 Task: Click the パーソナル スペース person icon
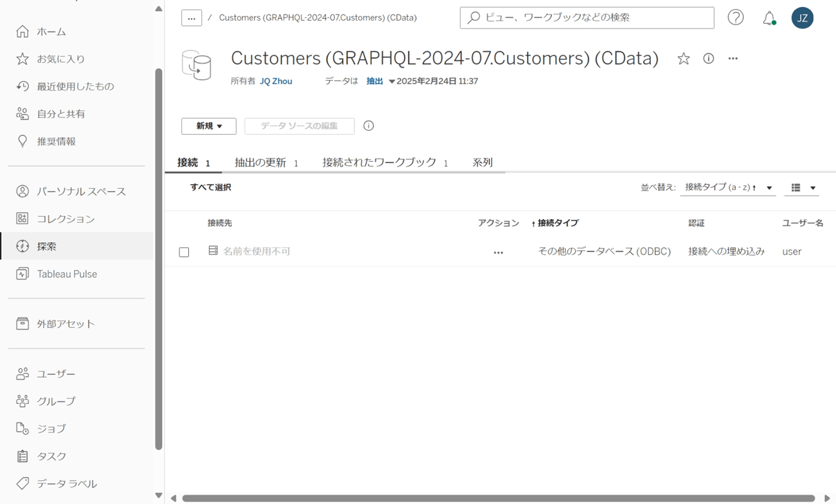click(x=23, y=191)
